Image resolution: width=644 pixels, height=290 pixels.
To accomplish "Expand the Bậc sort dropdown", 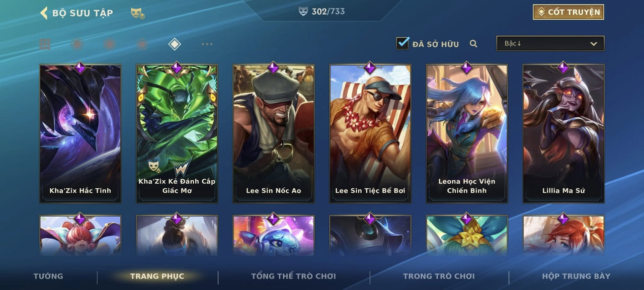I will click(x=550, y=43).
